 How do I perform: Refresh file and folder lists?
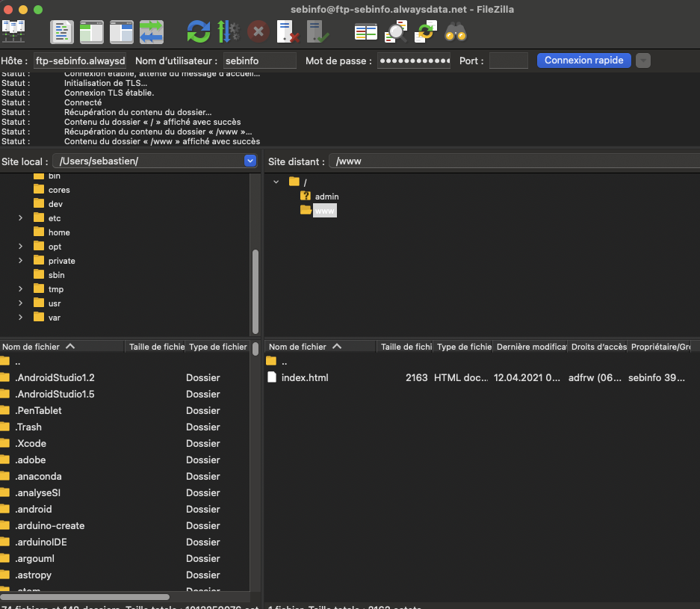coord(198,31)
